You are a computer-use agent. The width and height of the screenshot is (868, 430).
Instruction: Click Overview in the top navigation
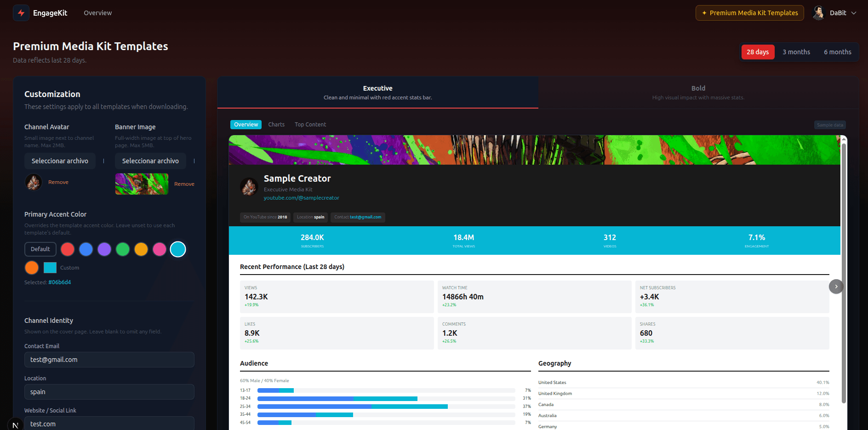[97, 12]
